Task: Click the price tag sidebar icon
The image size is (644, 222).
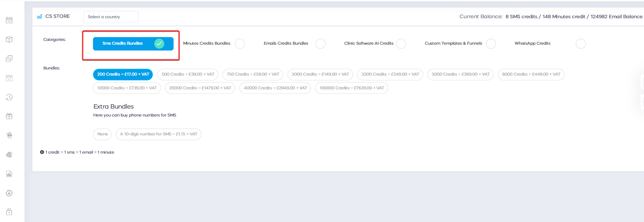Action: click(x=9, y=155)
